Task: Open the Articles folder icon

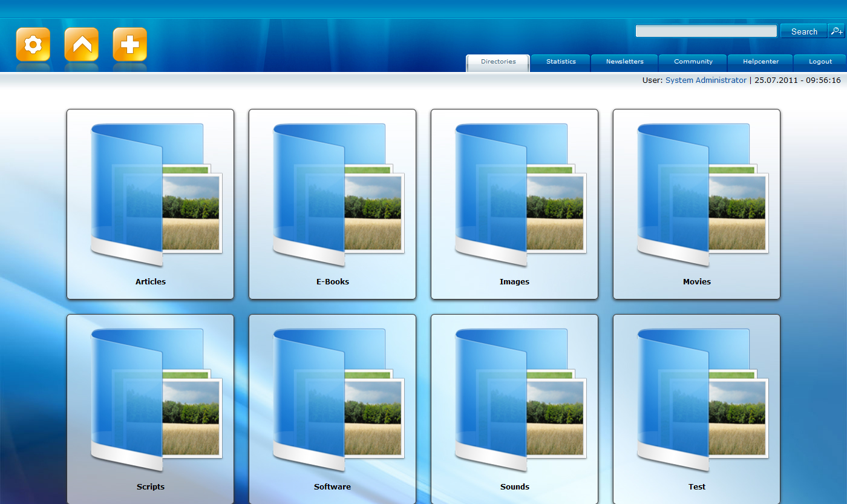Action: pos(157,195)
